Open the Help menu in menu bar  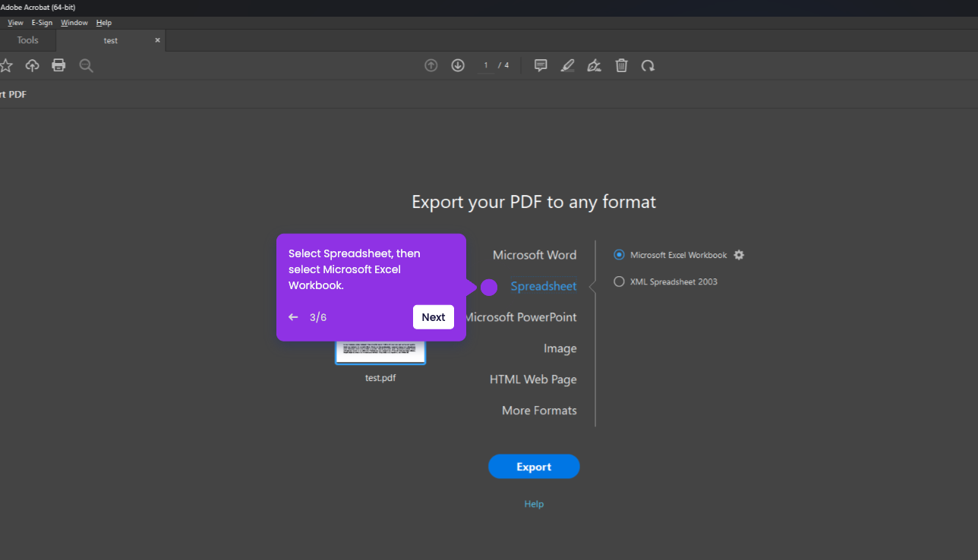tap(104, 23)
